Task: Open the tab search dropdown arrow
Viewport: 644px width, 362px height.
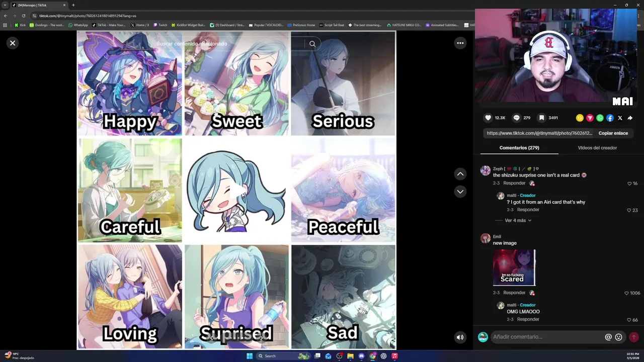Action: point(5,5)
